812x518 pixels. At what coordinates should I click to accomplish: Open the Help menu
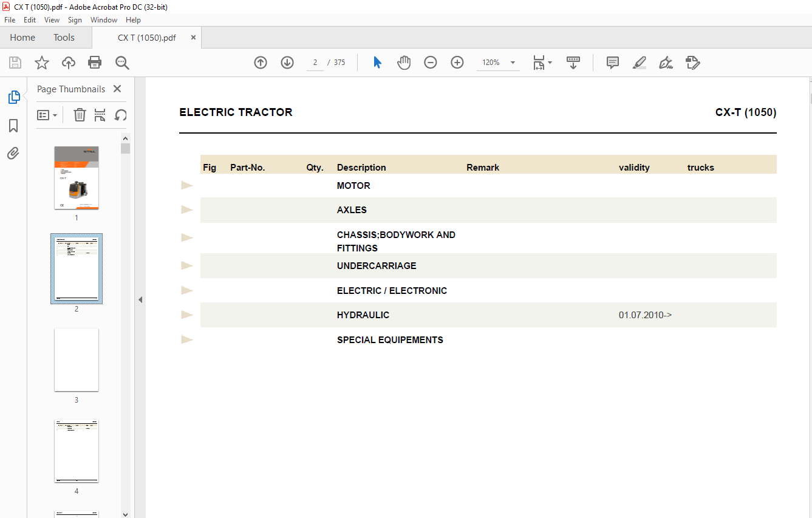(133, 20)
